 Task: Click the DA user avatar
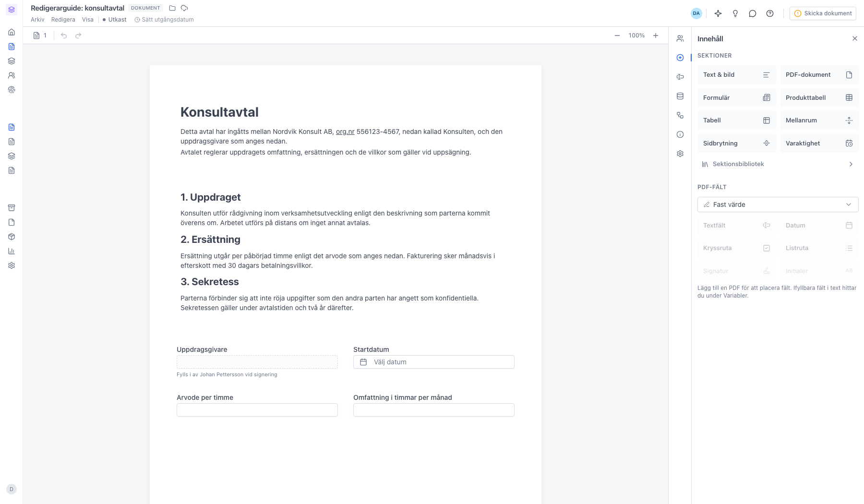pyautogui.click(x=696, y=13)
